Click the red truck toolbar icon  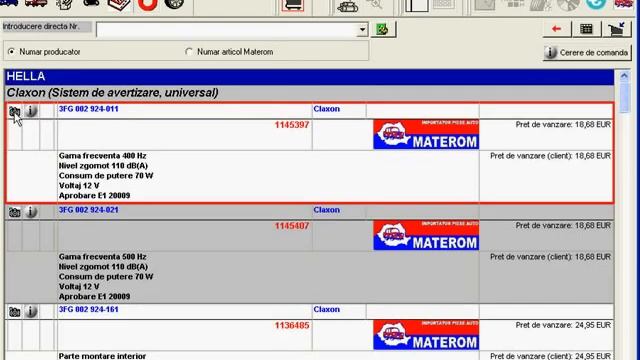(x=36, y=4)
